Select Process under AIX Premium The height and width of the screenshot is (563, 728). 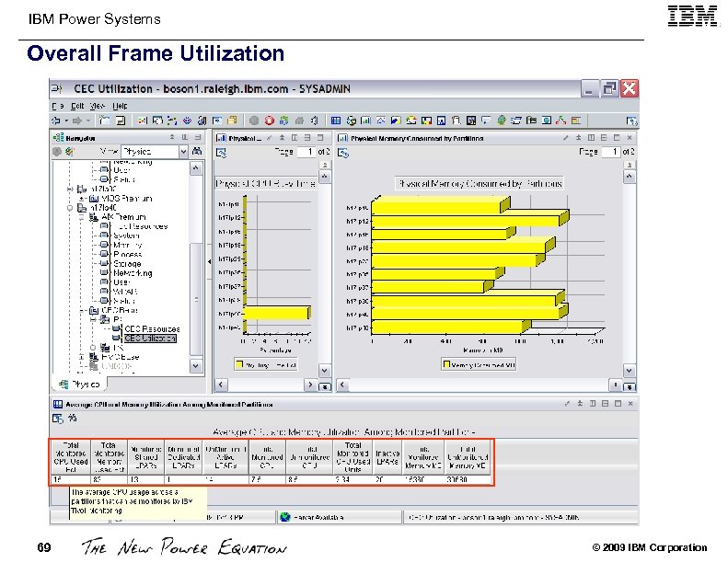128,254
